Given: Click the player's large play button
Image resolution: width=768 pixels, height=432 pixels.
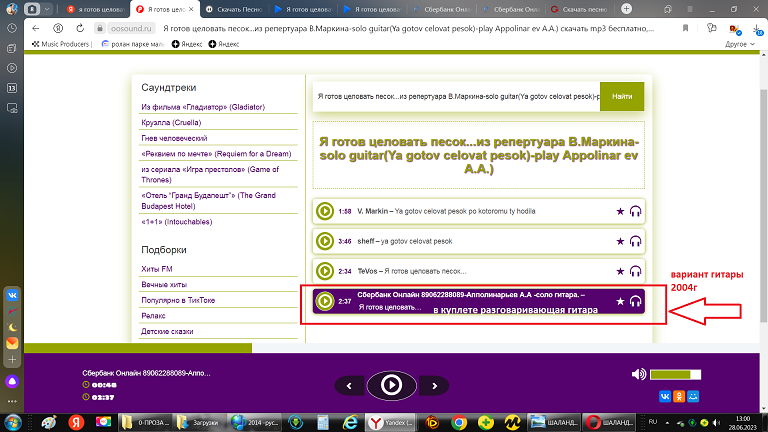Looking at the screenshot, I should (x=391, y=385).
